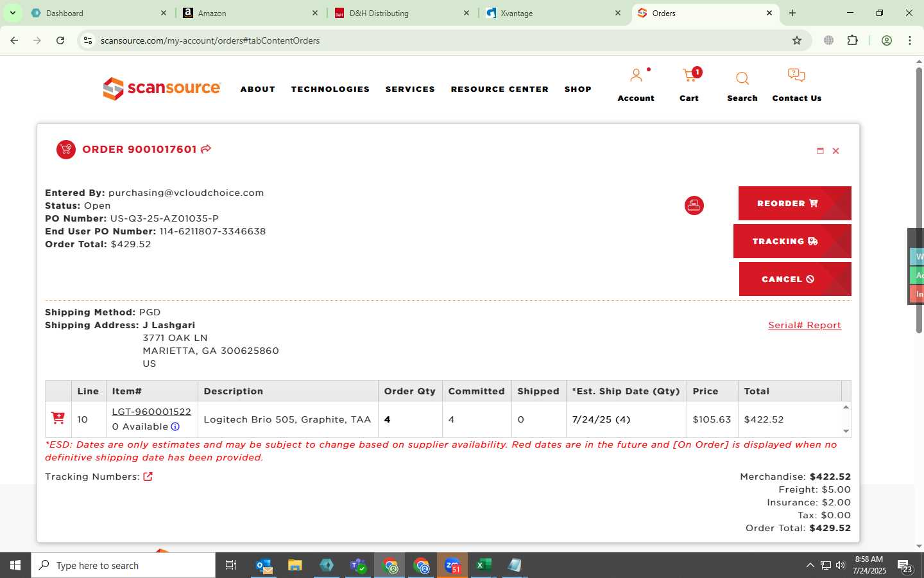Screen dimensions: 924x578
Task: Open the TECHNOLOGIES menu
Action: coord(330,89)
